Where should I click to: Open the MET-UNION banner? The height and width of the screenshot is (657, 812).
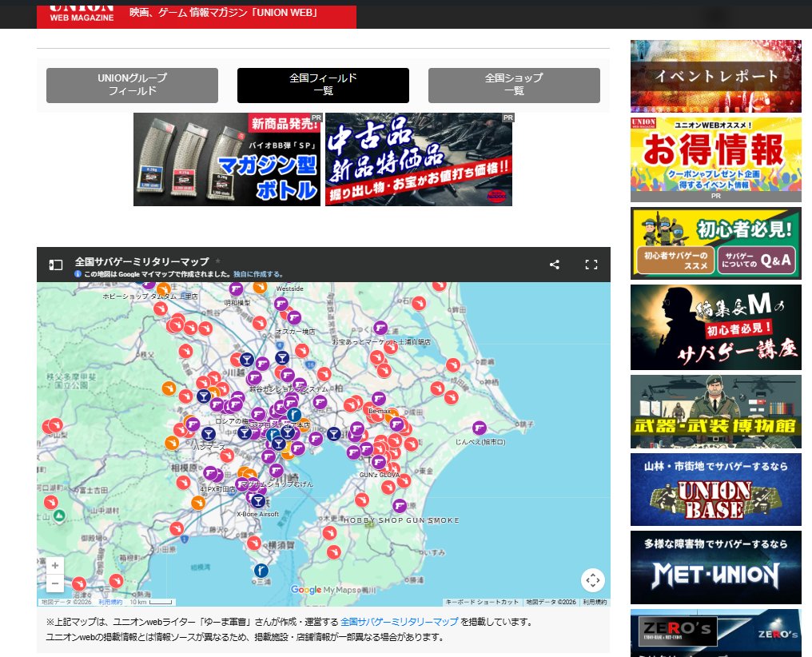(715, 567)
